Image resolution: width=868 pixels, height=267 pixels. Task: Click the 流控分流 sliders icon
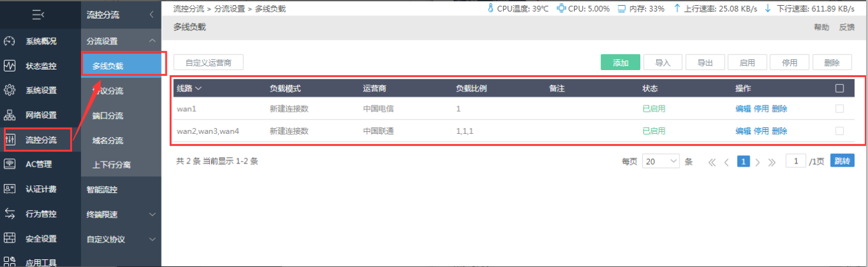[10, 140]
